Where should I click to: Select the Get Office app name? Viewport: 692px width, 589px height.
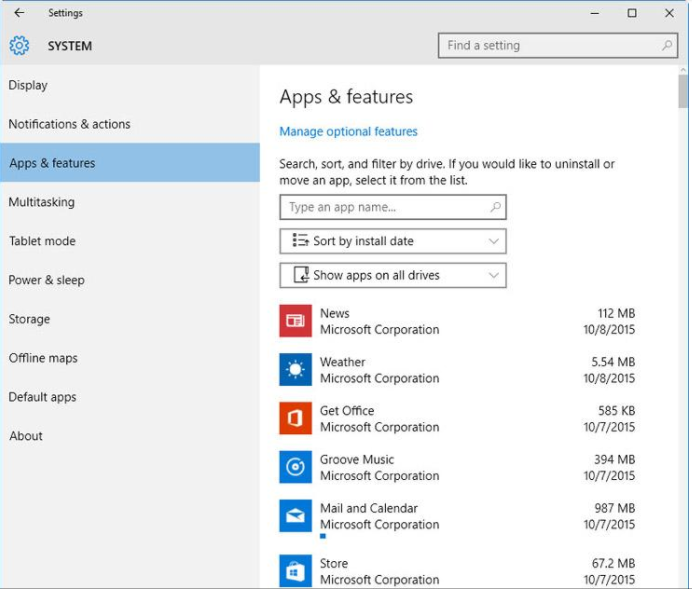[x=347, y=411]
